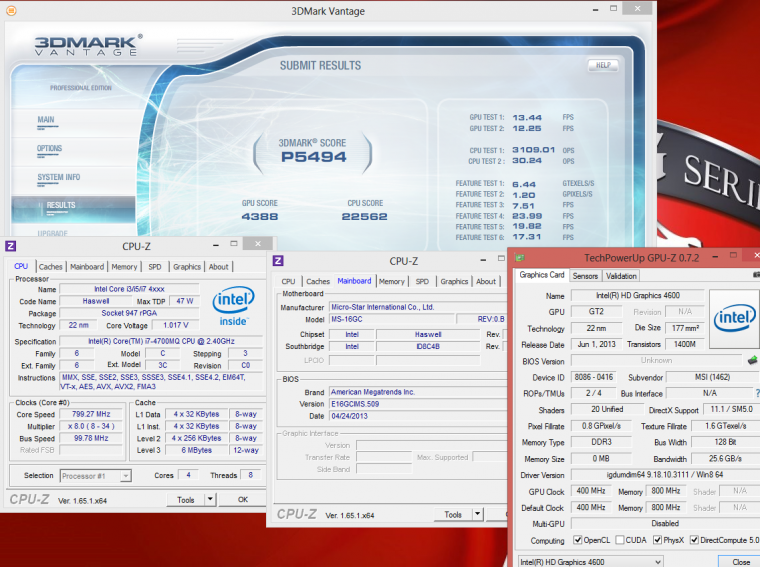Switch to the Sensors tab in GPU-Z

coord(585,276)
